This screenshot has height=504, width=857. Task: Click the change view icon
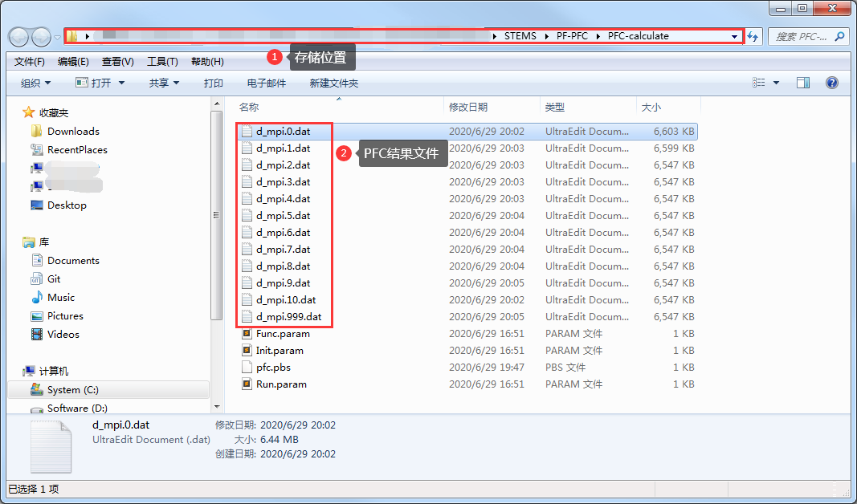759,83
